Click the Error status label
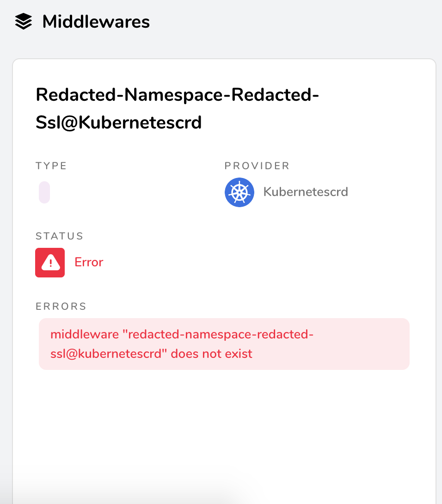 [x=88, y=262]
